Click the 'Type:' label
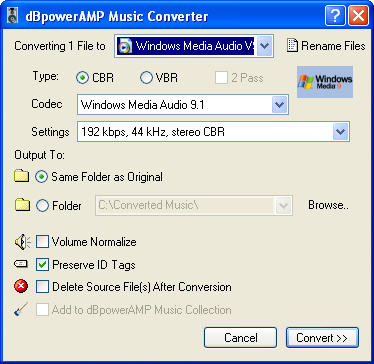The height and width of the screenshot is (364, 374). click(x=46, y=76)
